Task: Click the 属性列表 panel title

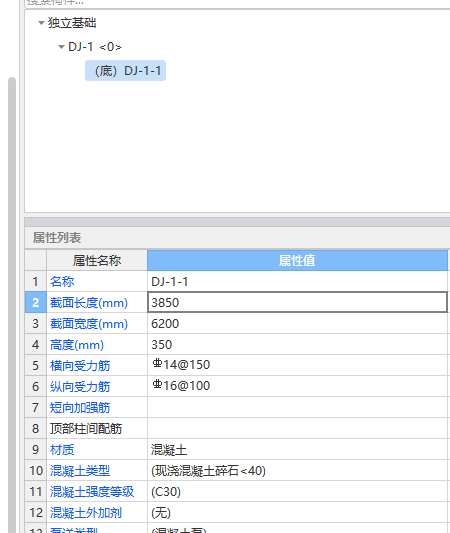Action: coord(57,238)
